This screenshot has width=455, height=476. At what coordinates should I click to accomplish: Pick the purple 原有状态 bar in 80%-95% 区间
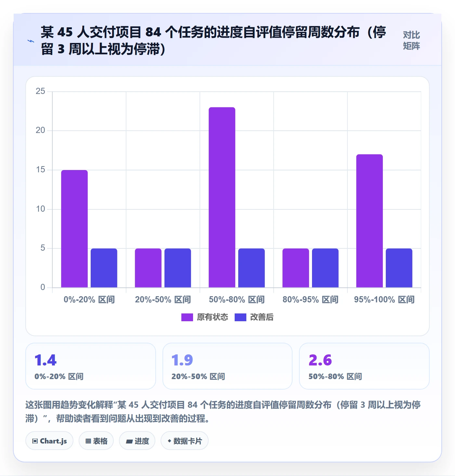(296, 268)
